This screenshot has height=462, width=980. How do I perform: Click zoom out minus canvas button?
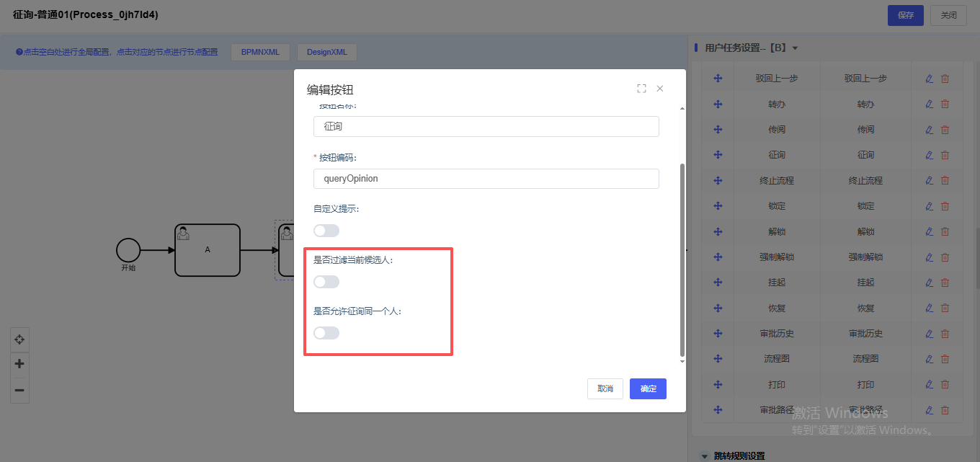tap(19, 390)
